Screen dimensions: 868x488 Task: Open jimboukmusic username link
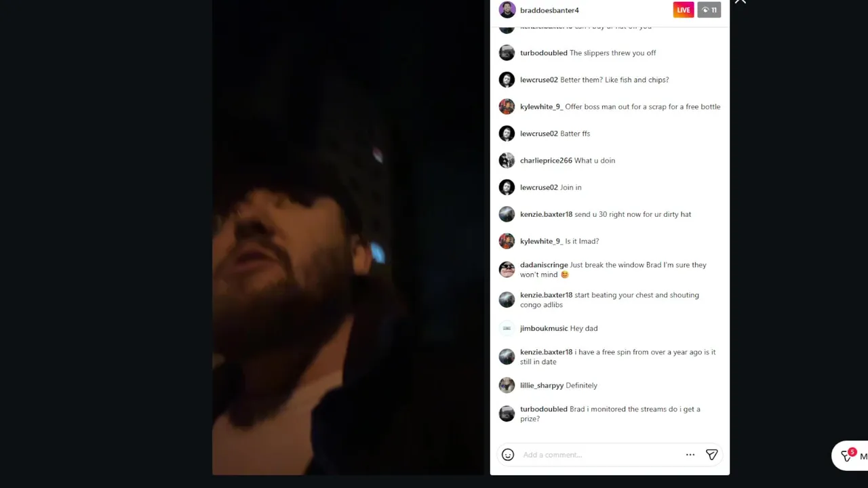click(x=544, y=329)
